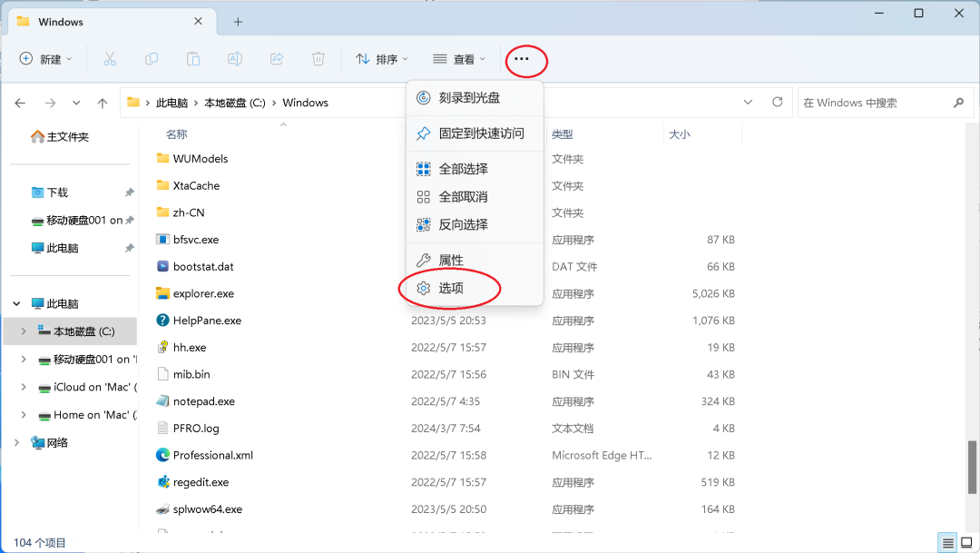
Task: Close the Windows tab
Action: [x=198, y=21]
